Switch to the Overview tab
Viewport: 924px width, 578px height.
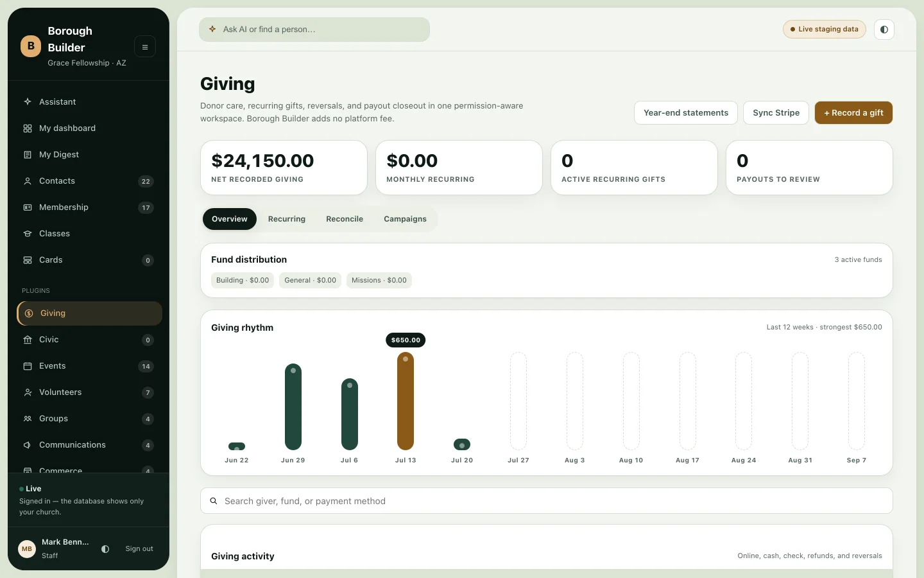(x=230, y=219)
